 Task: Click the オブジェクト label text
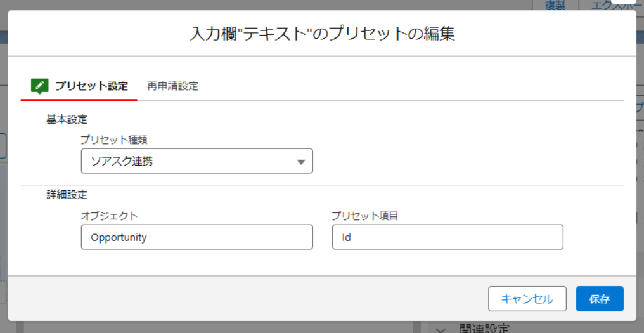click(109, 216)
